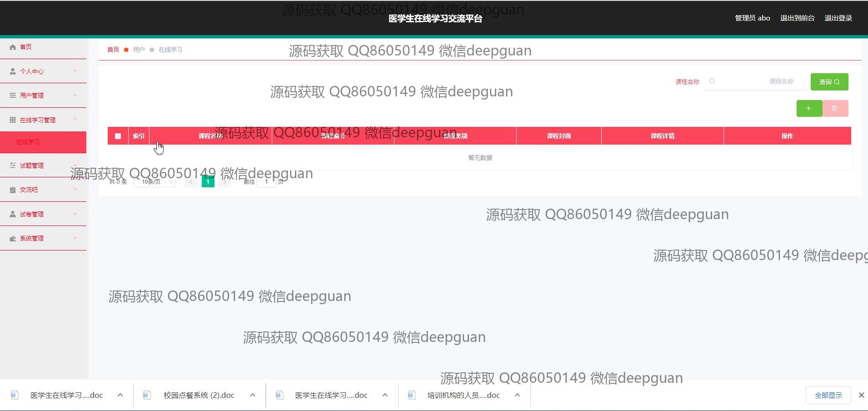Click 退出登录 to log out
The image size is (868, 411).
click(x=838, y=18)
